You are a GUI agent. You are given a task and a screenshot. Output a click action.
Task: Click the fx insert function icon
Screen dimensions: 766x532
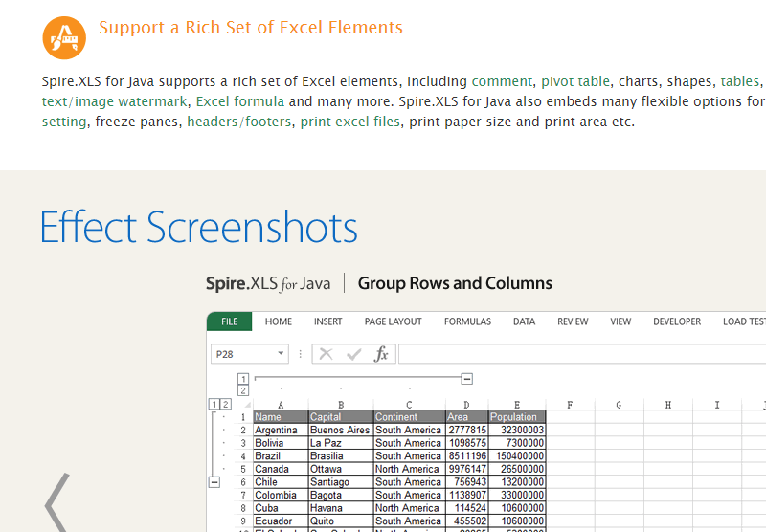coord(381,354)
